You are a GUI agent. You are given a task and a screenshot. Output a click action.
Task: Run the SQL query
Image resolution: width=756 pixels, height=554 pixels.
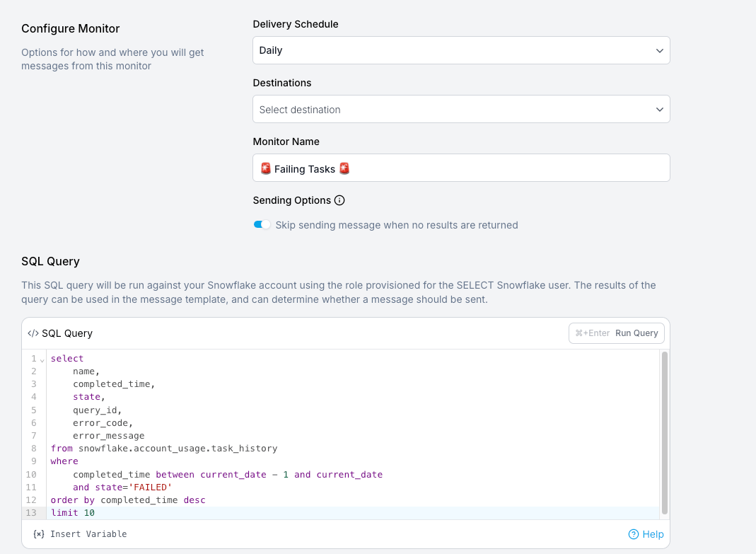coord(616,333)
